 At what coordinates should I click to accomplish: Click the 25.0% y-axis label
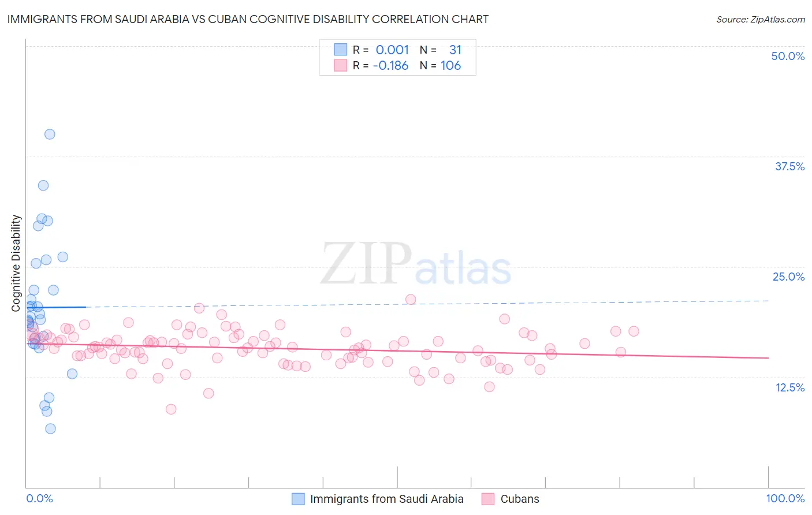tap(788, 277)
